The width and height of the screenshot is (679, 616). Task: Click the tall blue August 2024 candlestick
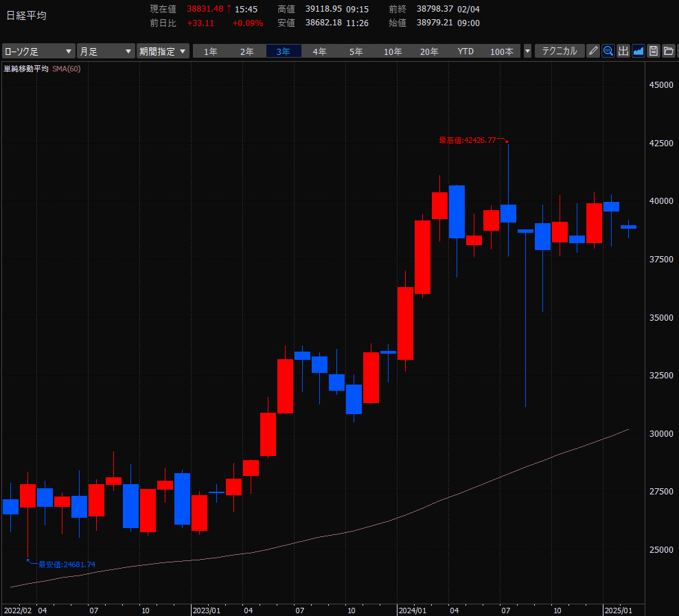pos(525,319)
